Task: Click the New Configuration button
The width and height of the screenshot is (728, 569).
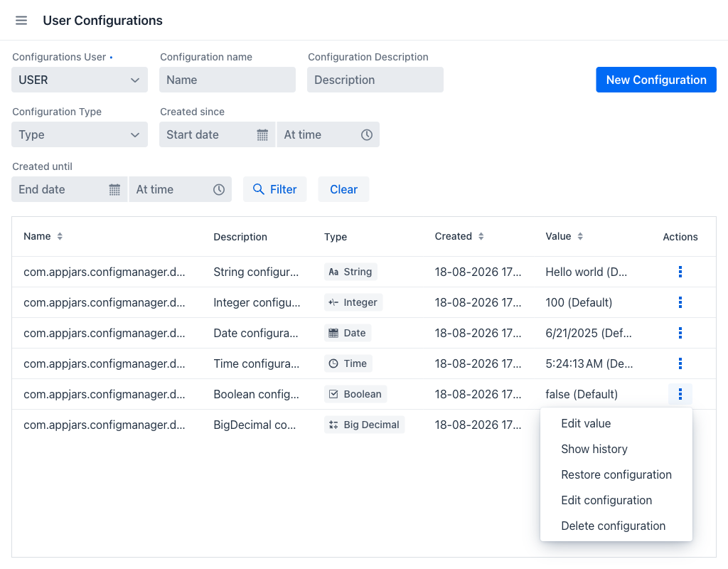Action: (x=656, y=80)
